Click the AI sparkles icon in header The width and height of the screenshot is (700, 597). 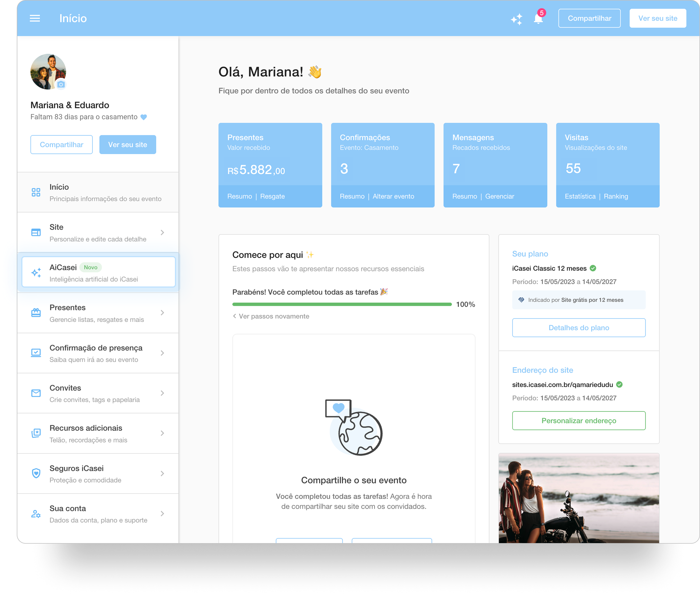point(517,19)
